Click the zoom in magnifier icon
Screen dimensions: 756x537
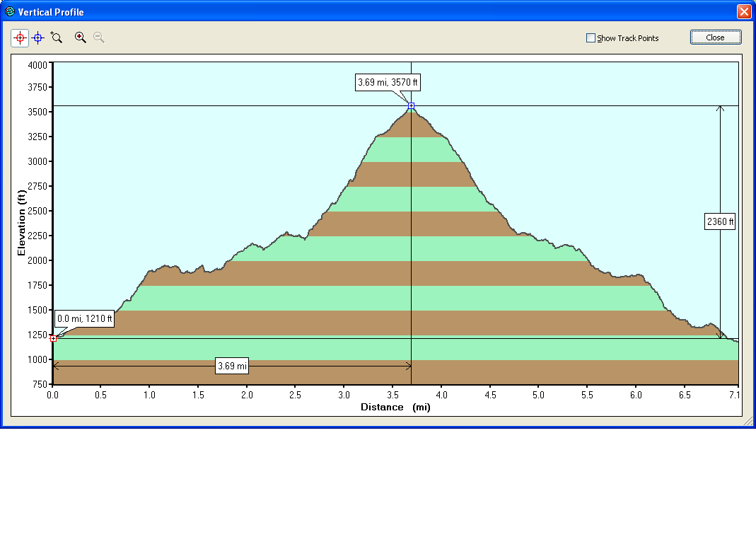pyautogui.click(x=80, y=37)
